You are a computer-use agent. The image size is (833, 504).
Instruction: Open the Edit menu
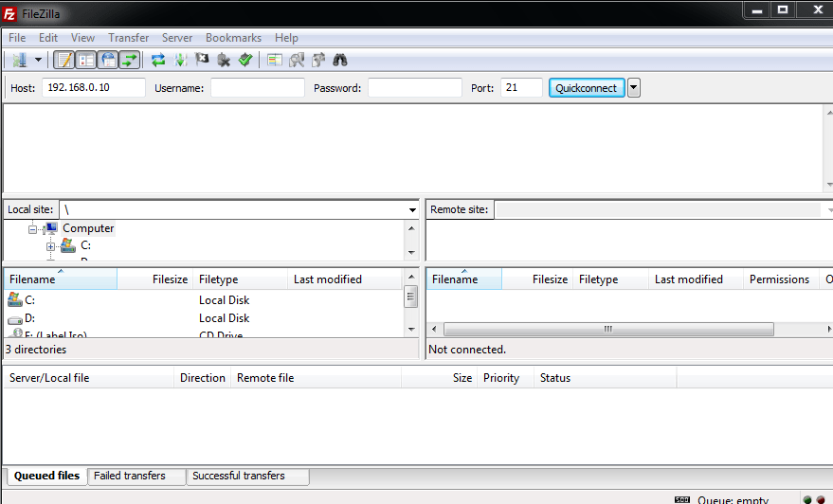47,38
